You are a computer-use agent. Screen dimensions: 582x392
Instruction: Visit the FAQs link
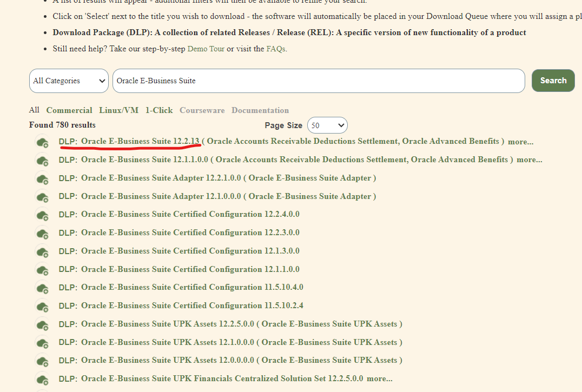(275, 49)
